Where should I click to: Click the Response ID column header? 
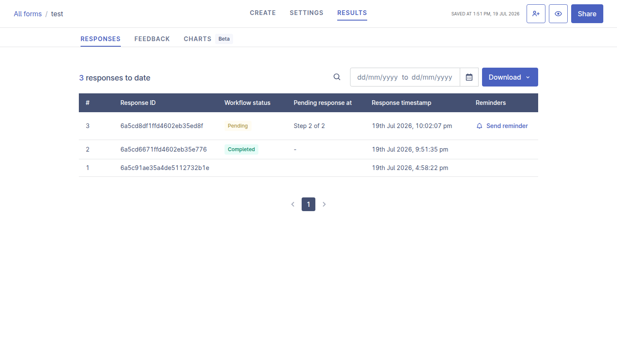click(138, 103)
